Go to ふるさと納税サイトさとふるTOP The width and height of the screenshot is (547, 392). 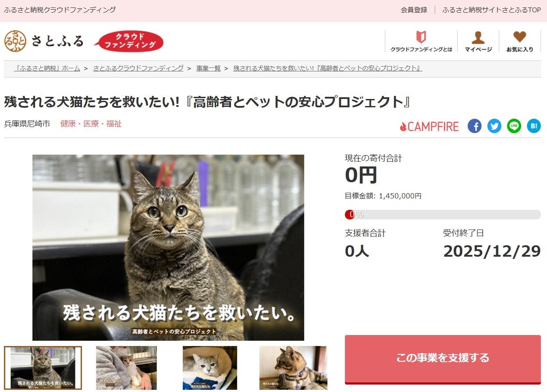pyautogui.click(x=491, y=10)
